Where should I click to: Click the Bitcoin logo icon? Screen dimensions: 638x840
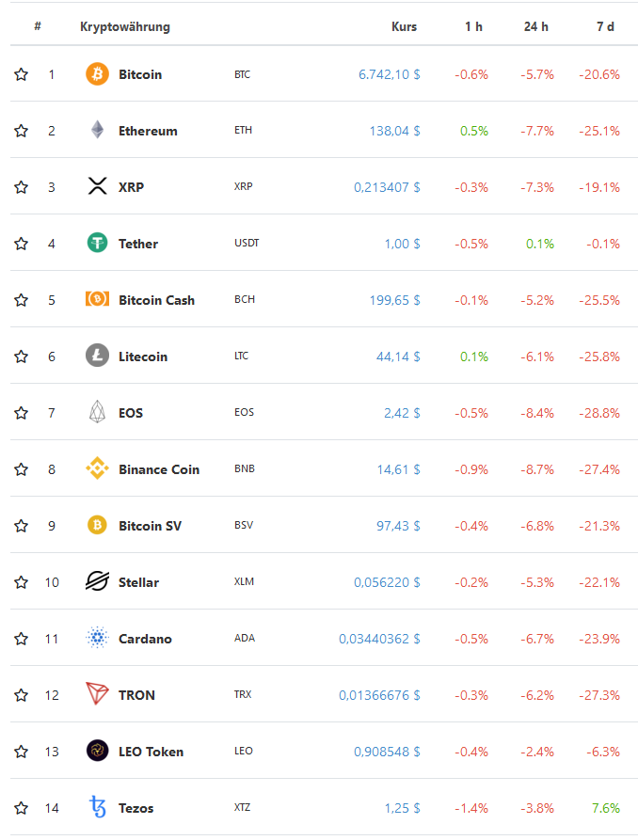(97, 74)
